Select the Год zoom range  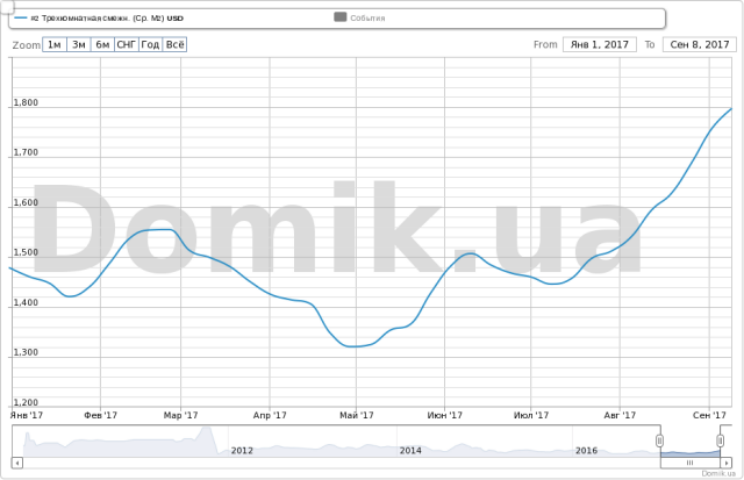(x=150, y=45)
